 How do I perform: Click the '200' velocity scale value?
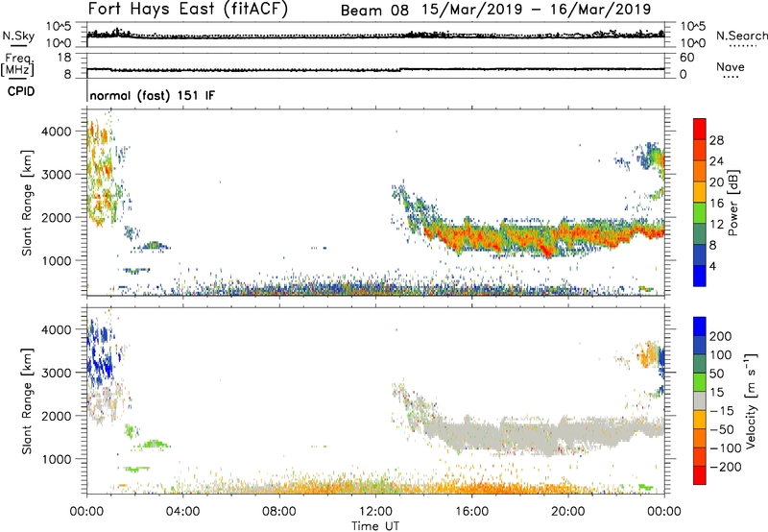[721, 336]
